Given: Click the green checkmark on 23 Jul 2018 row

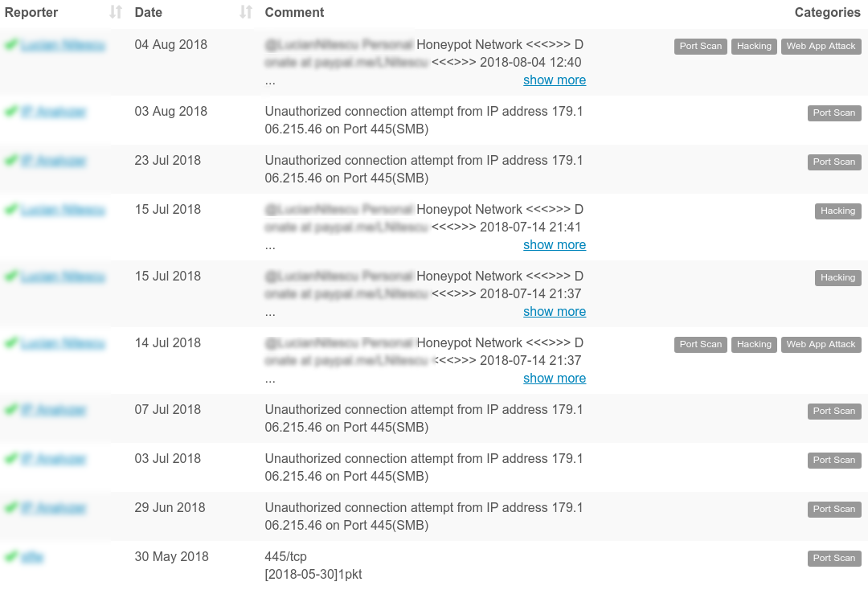Looking at the screenshot, I should (11, 161).
